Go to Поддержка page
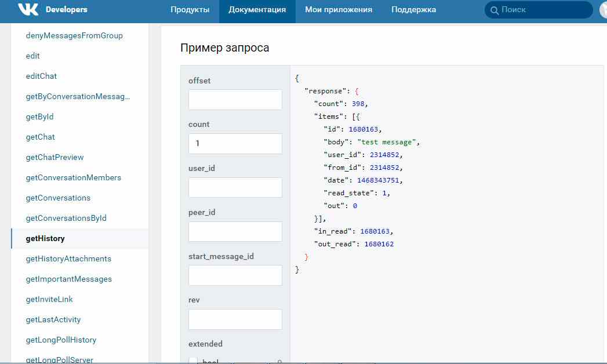Image resolution: width=607 pixels, height=364 pixels. coord(413,10)
